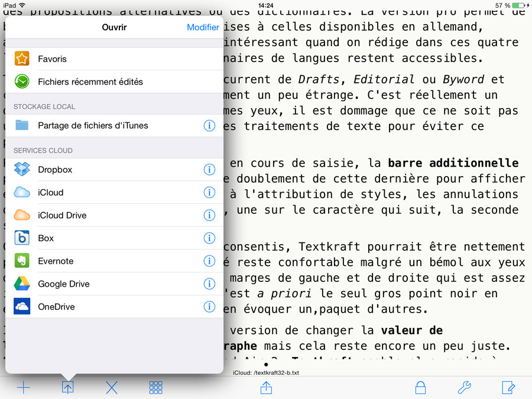532x399 pixels.
Task: Tap the Evernote elephant icon
Action: (22, 261)
